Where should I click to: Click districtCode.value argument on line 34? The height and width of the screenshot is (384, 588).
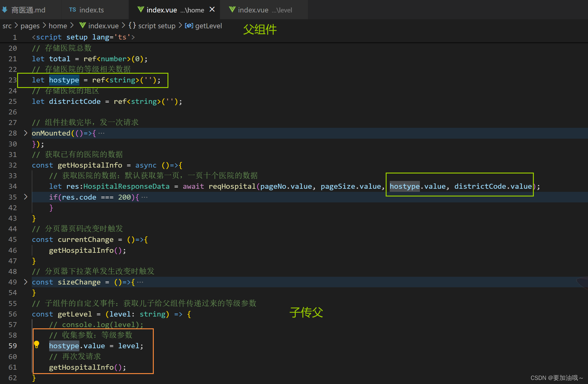coord(493,186)
